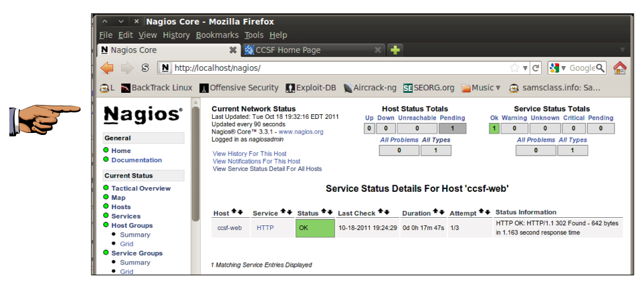Sort Host column ascending arrow

click(233, 212)
